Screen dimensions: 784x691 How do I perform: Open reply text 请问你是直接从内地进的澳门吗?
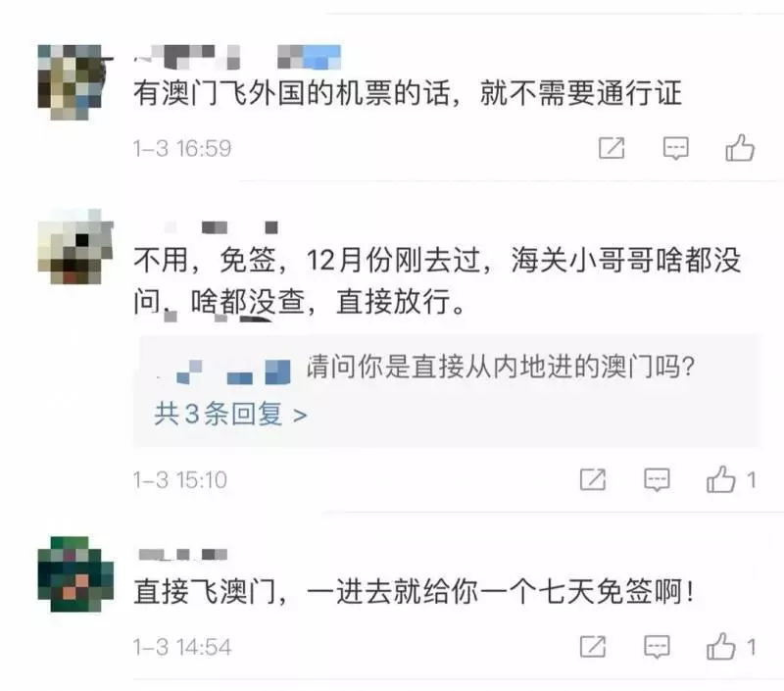(501, 367)
